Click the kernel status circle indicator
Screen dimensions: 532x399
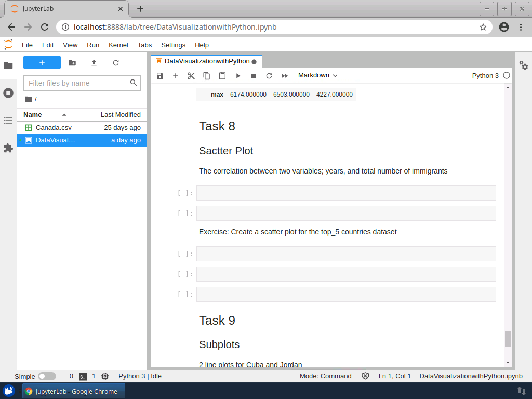(x=507, y=76)
